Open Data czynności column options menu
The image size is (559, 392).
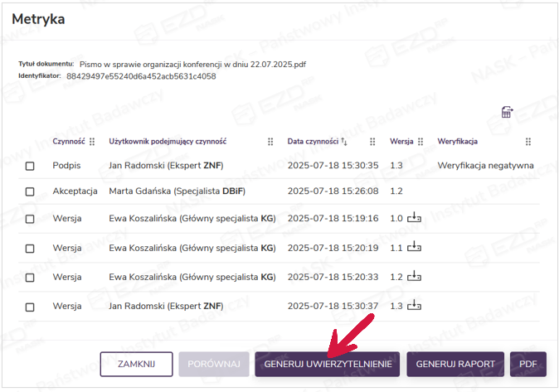(372, 142)
